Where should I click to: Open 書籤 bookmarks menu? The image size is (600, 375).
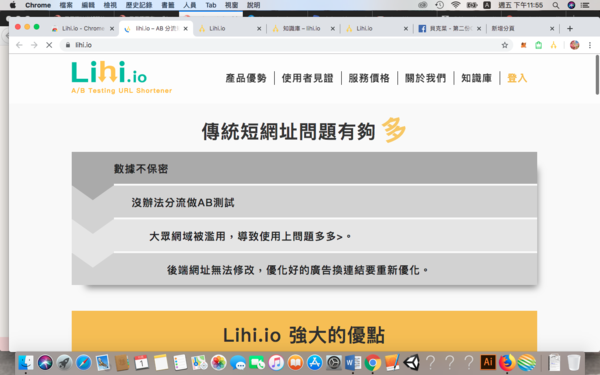click(x=168, y=5)
